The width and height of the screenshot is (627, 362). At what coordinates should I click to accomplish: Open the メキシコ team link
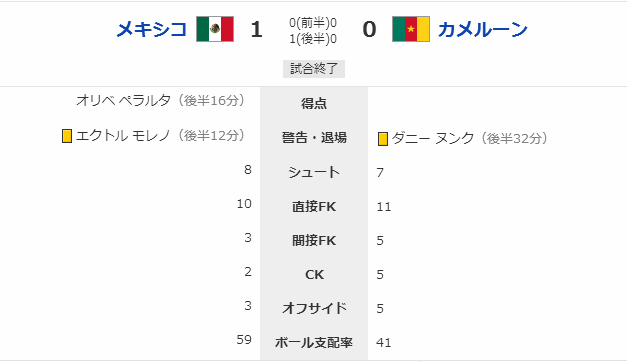[x=152, y=30]
